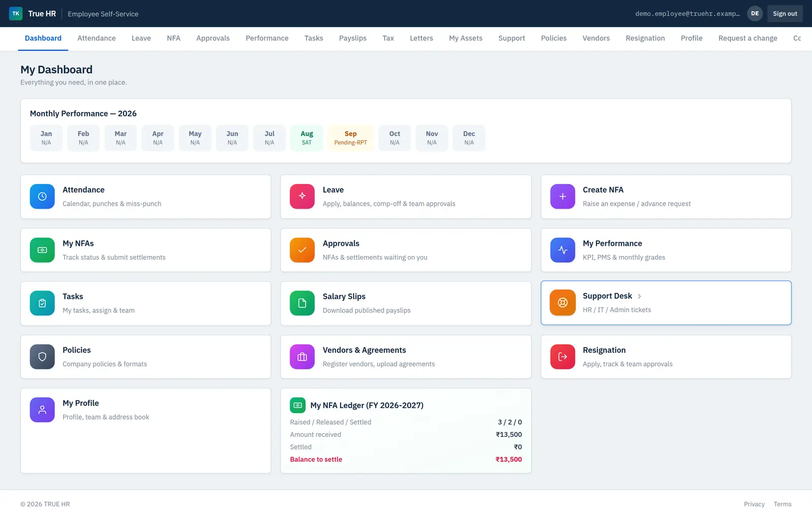This screenshot has height=508, width=812.
Task: Select the Mar month chip
Action: tap(121, 138)
